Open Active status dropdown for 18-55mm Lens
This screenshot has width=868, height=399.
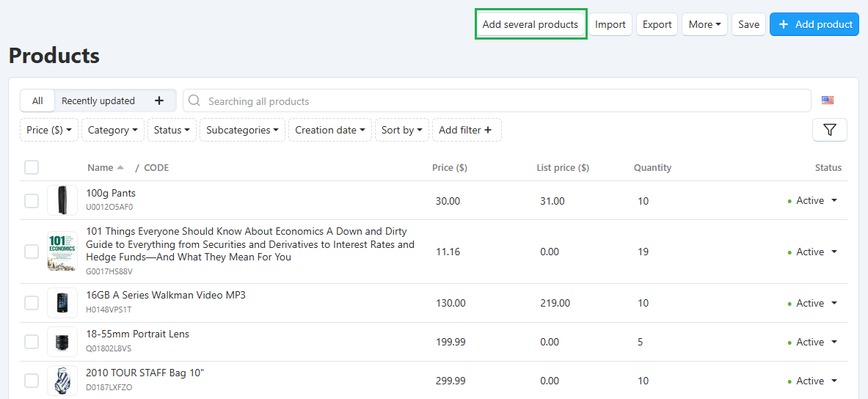813,342
